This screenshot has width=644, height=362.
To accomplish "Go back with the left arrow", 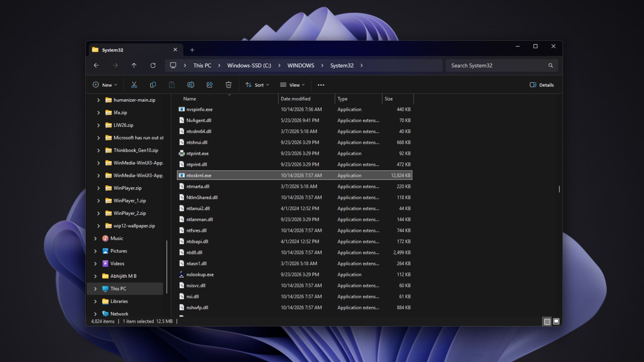I will click(x=96, y=65).
